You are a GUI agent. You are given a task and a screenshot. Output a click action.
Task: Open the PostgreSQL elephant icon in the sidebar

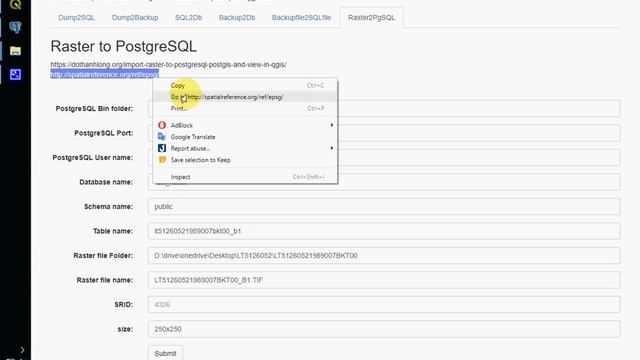point(15,27)
